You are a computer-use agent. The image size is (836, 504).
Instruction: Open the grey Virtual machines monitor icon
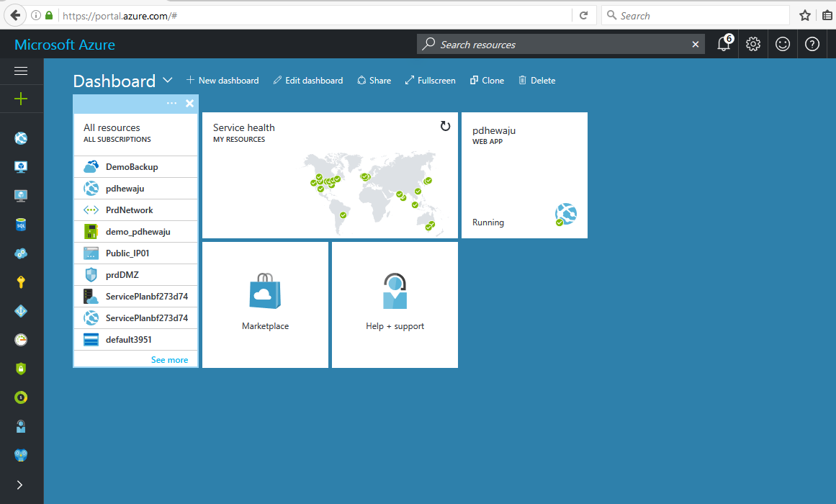coord(21,196)
